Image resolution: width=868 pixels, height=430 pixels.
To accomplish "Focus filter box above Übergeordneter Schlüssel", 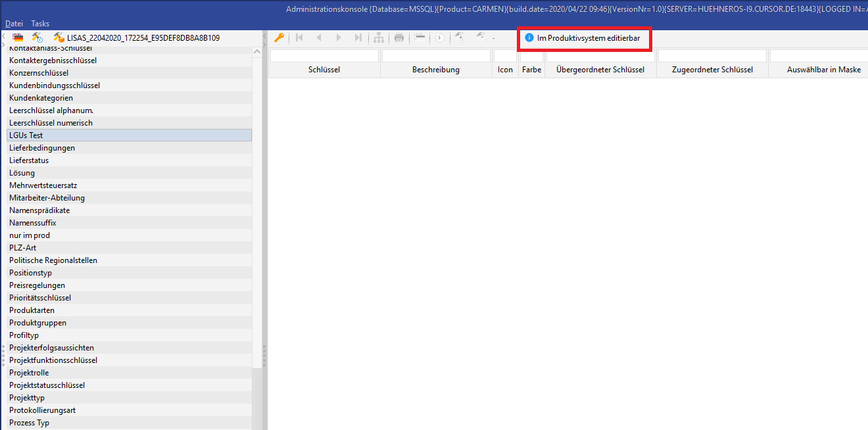I will (x=600, y=57).
